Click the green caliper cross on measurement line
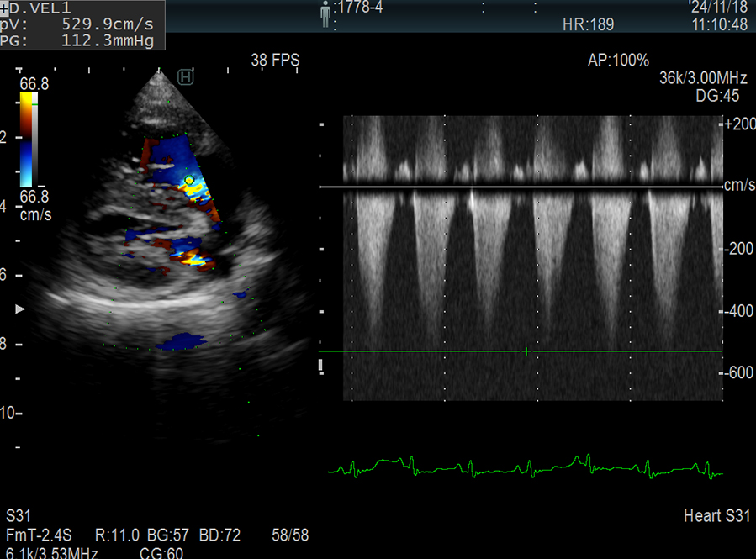Screen dimensions: 756x559 [x=526, y=351]
